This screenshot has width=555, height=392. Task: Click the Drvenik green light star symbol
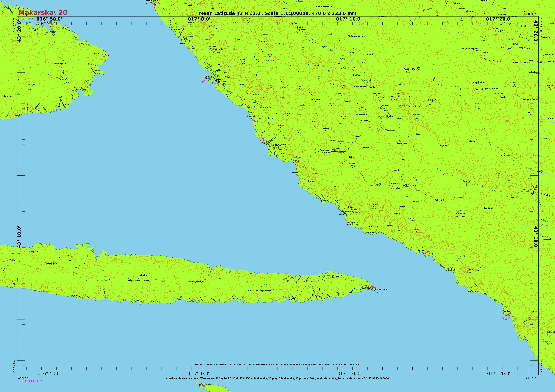(424, 254)
